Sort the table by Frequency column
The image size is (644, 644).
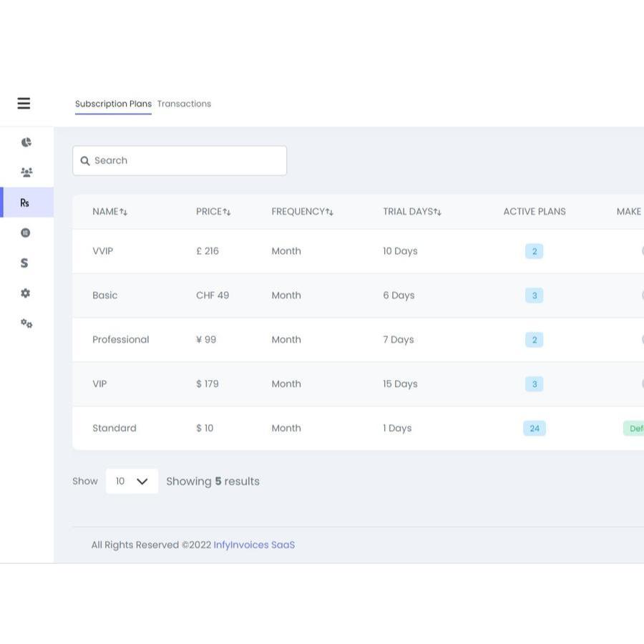[302, 212]
